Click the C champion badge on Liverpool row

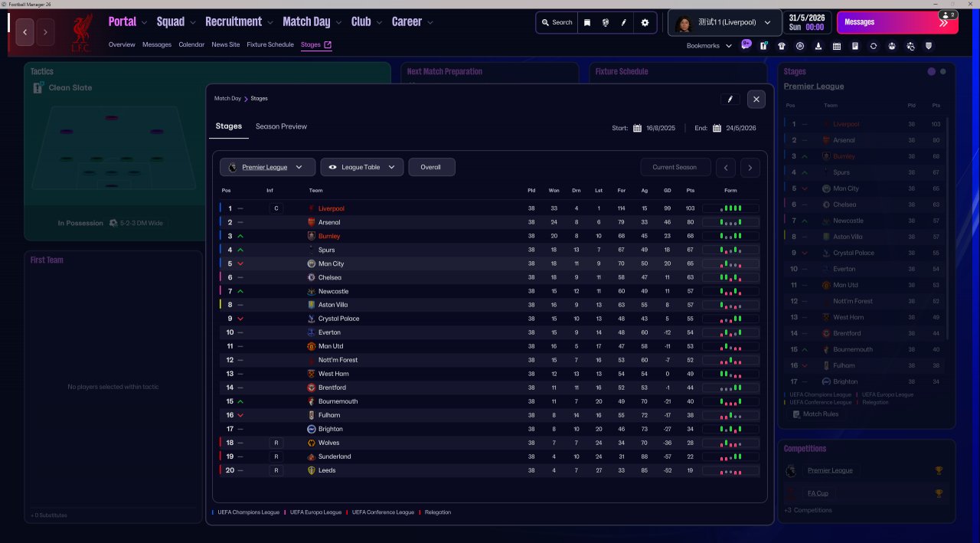pos(276,208)
